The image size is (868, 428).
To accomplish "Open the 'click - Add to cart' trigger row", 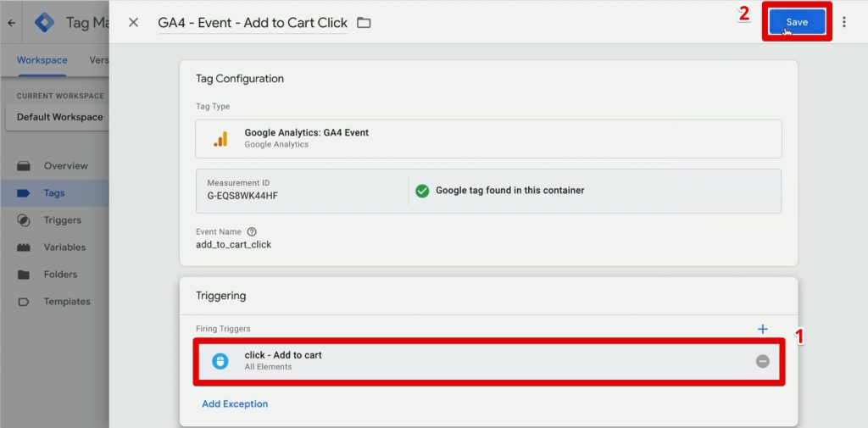I will click(488, 360).
